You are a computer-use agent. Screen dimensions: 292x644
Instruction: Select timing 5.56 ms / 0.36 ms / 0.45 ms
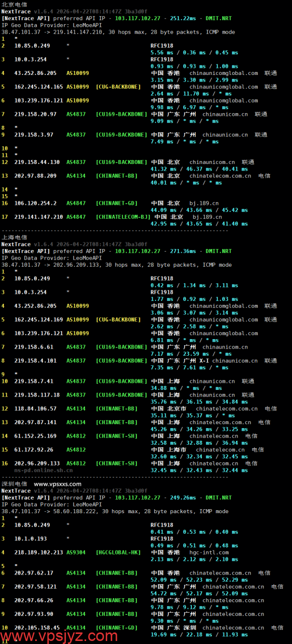[x=194, y=52]
